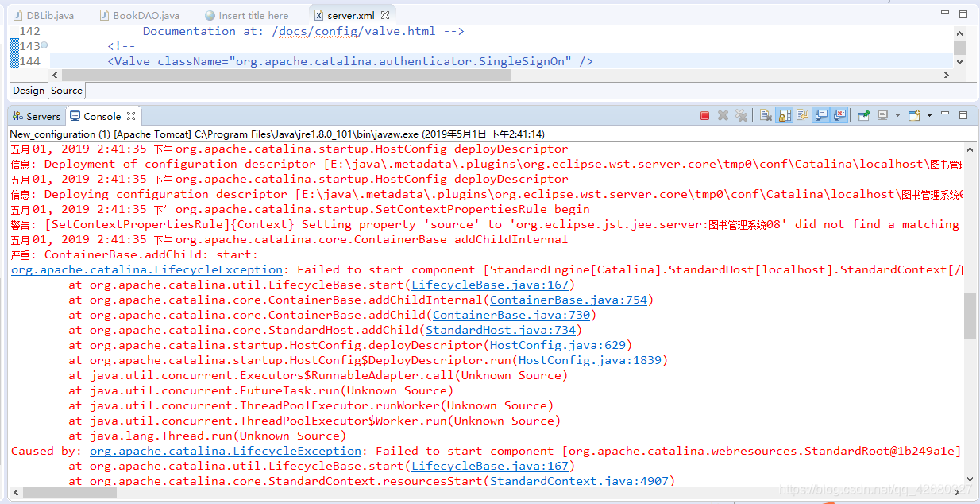980x504 pixels.
Task: Close the Console view tab
Action: coord(131,116)
